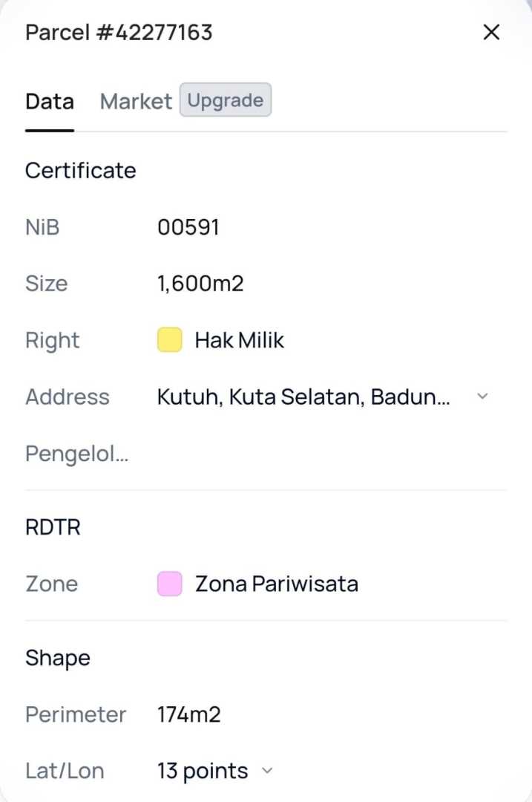This screenshot has height=802, width=532.
Task: Expand the Lat/Lon 13 points chevron
Action: pos(267,771)
